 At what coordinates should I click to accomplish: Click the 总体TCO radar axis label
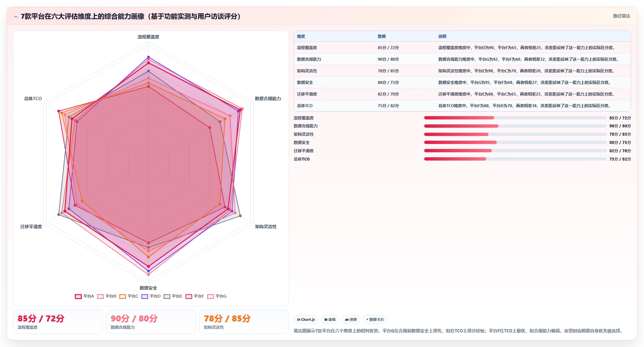(x=33, y=99)
